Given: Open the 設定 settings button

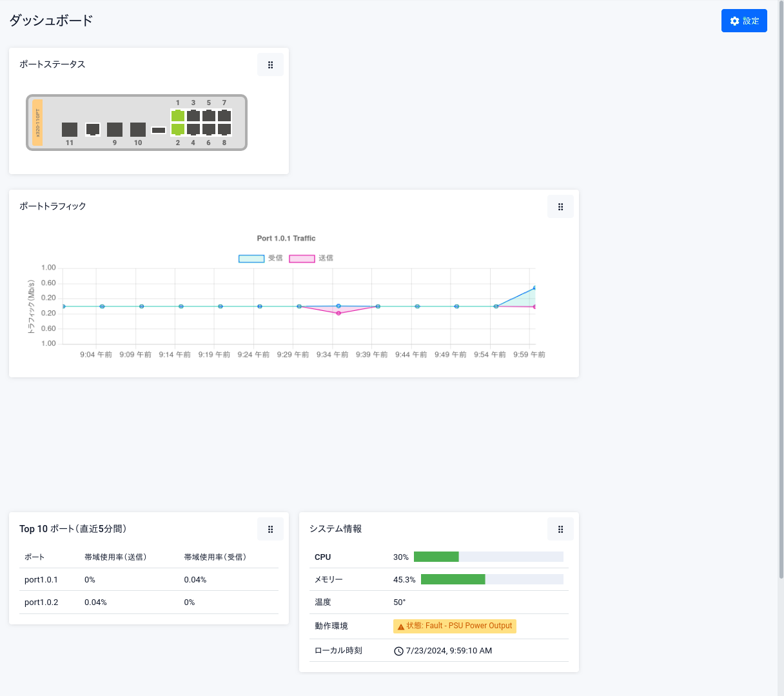Looking at the screenshot, I should pos(744,21).
